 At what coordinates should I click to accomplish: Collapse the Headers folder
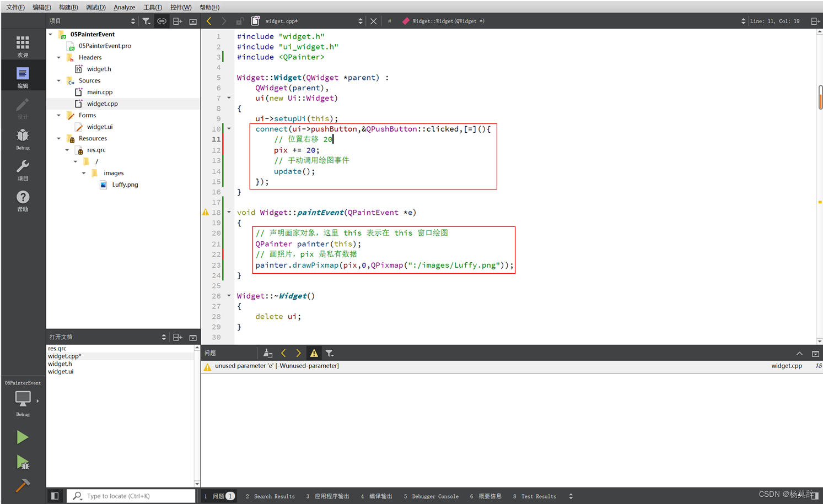(x=59, y=57)
